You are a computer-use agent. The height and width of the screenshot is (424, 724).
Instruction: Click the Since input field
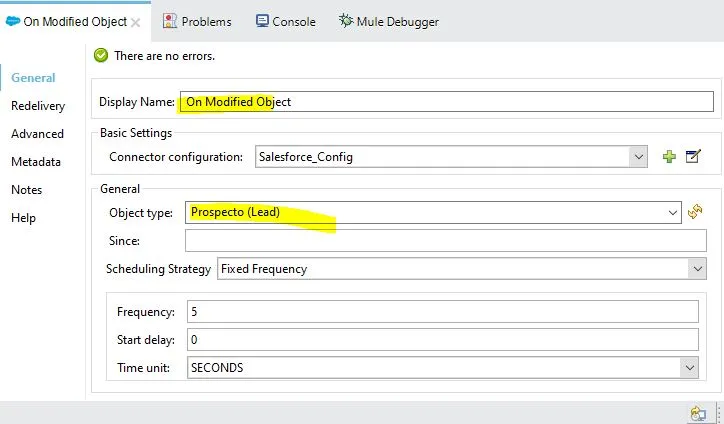[x=446, y=241]
